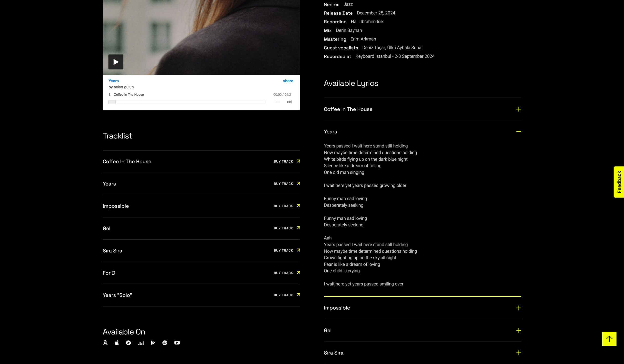Expand Sıra Sıra lyrics with plus icon

[x=518, y=353]
